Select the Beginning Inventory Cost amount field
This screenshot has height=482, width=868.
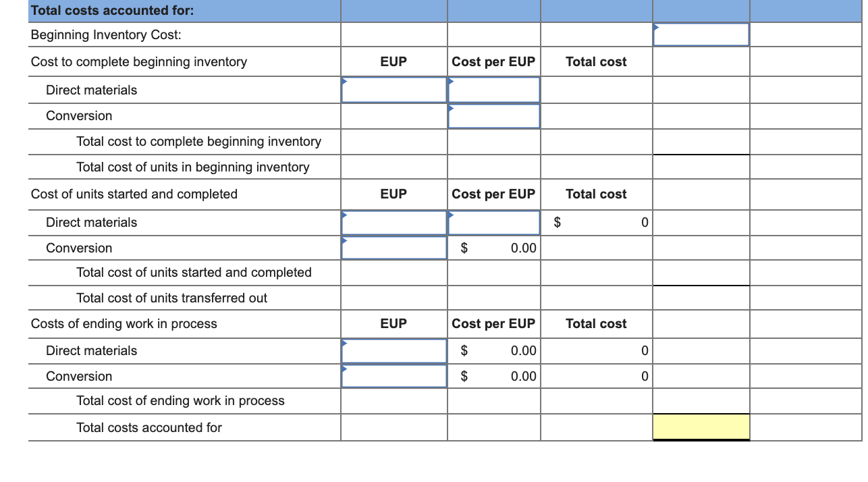pos(701,34)
